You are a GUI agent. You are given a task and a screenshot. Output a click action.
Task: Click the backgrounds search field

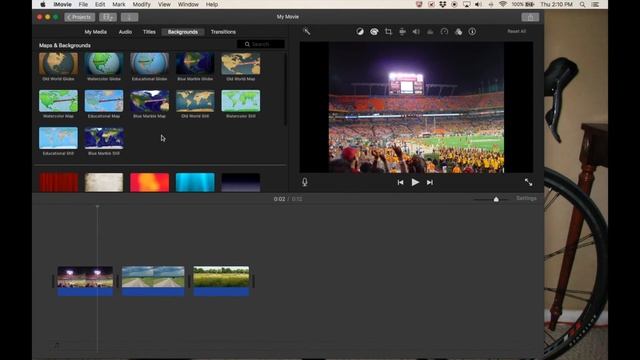[261, 44]
